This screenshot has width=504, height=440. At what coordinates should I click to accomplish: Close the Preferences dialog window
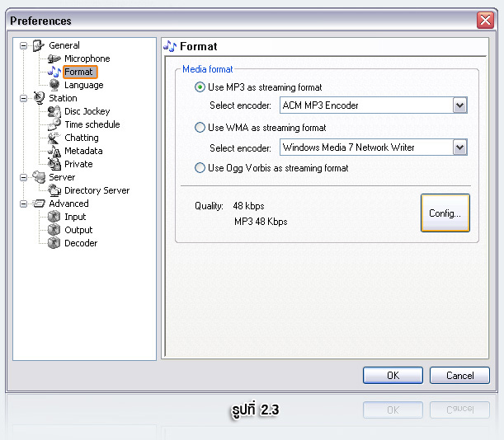[485, 21]
